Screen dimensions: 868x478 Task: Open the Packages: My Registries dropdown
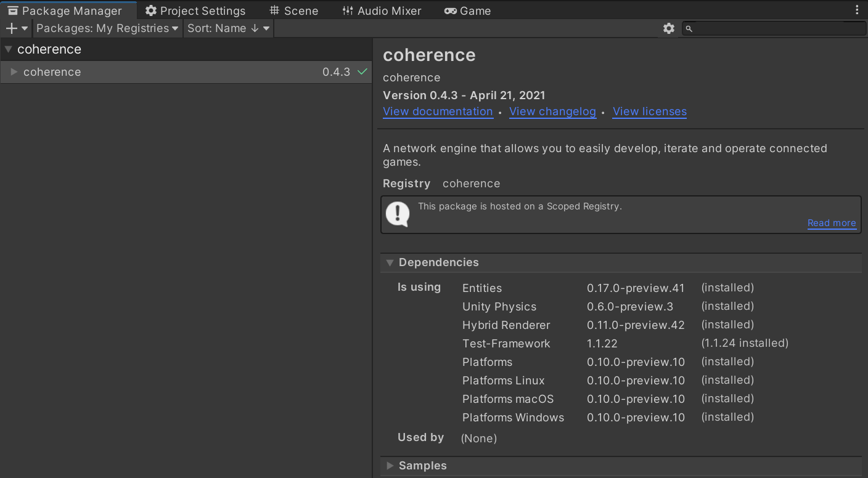tap(107, 28)
